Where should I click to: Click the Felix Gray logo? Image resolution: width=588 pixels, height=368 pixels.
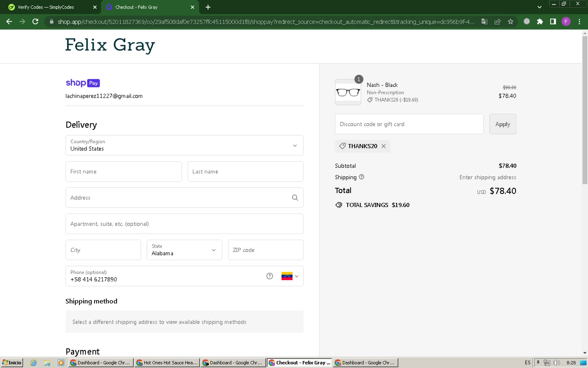110,46
